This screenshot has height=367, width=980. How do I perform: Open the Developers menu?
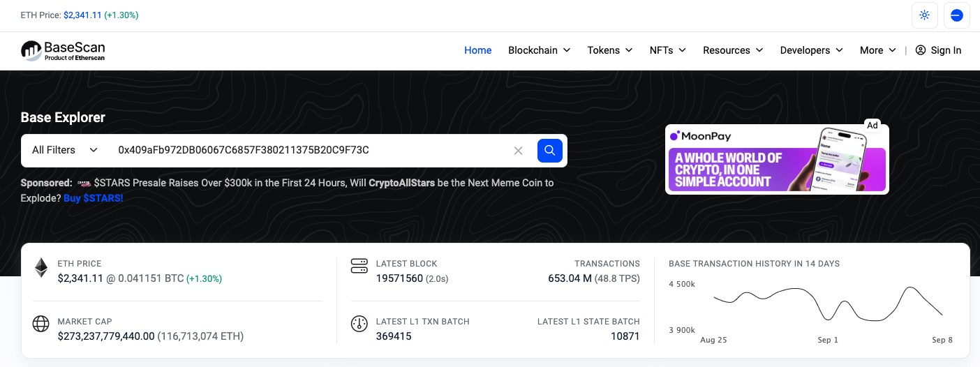click(811, 50)
